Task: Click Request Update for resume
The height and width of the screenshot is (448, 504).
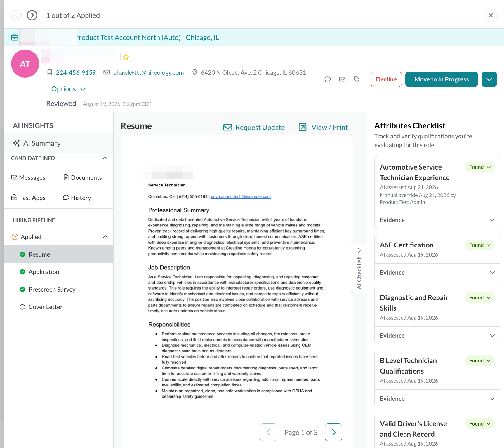Action: click(x=254, y=127)
